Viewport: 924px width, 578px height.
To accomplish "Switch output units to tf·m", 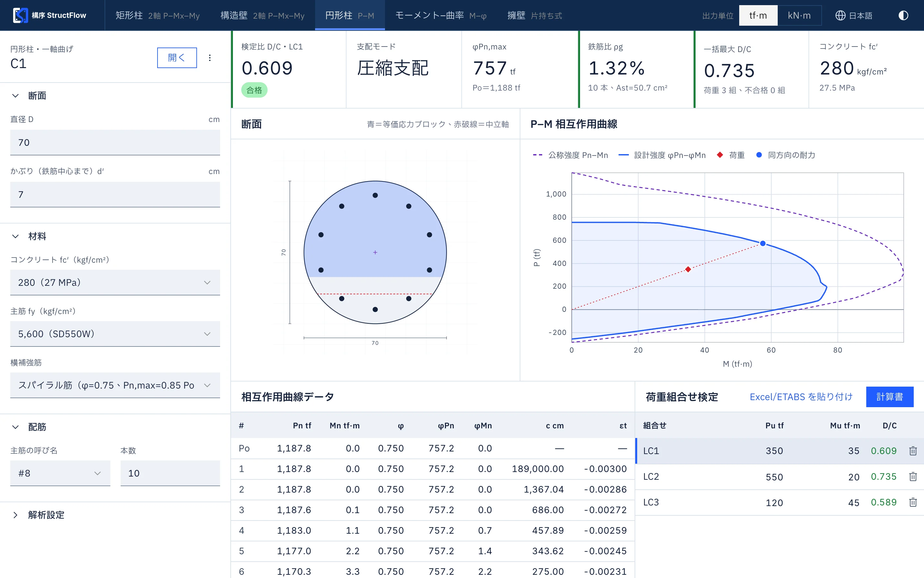I will pyautogui.click(x=758, y=15).
